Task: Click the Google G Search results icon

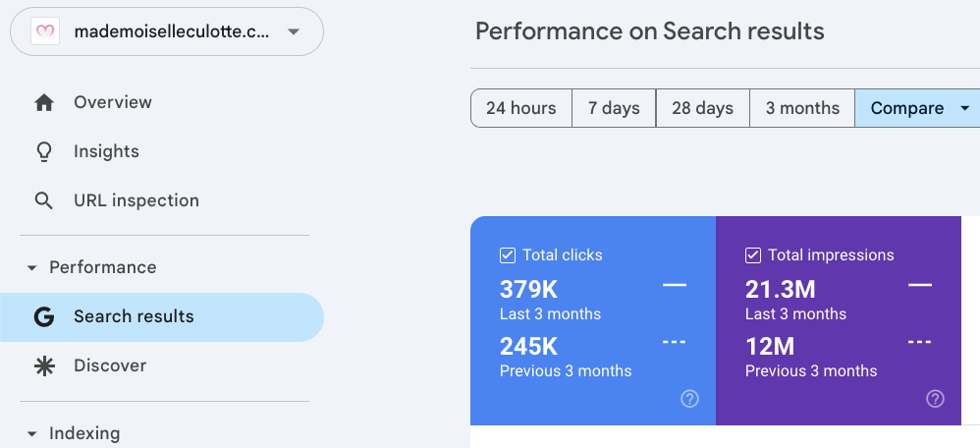Action: 43,316
